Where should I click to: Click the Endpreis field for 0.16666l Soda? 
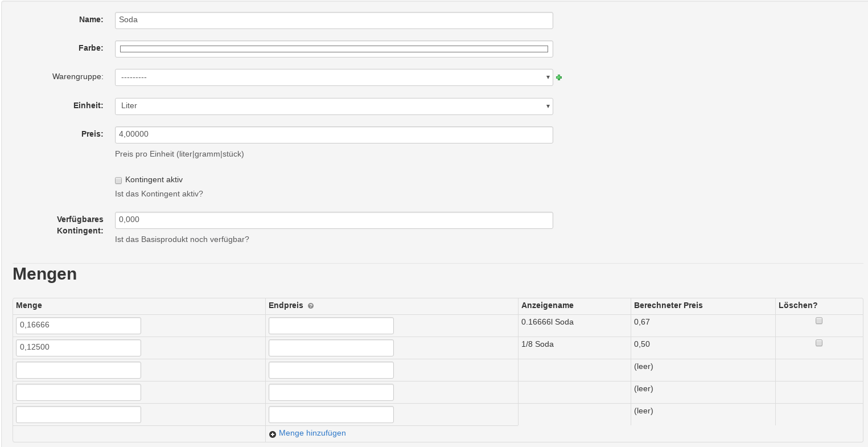coord(331,325)
